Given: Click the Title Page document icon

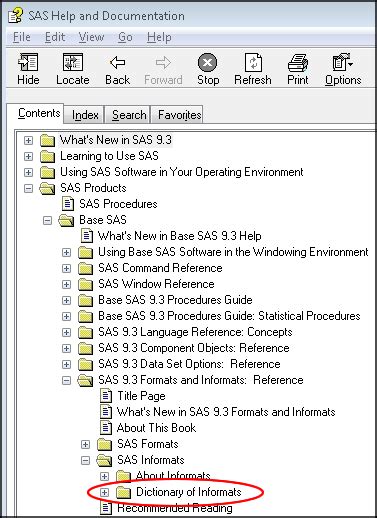Looking at the screenshot, I should [106, 396].
